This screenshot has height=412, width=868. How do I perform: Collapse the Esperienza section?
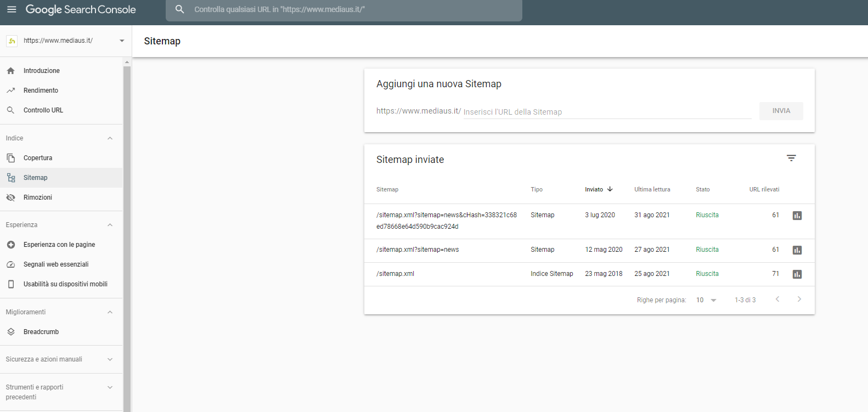point(110,225)
